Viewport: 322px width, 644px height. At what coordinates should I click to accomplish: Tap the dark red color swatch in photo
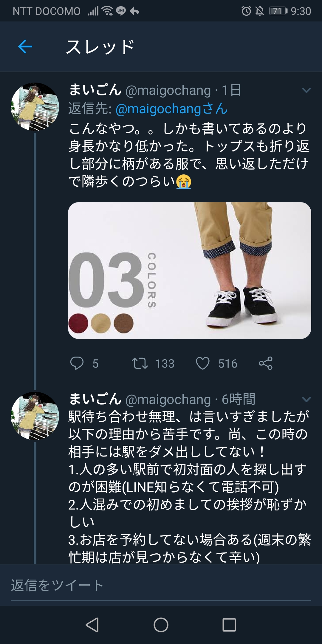click(78, 323)
